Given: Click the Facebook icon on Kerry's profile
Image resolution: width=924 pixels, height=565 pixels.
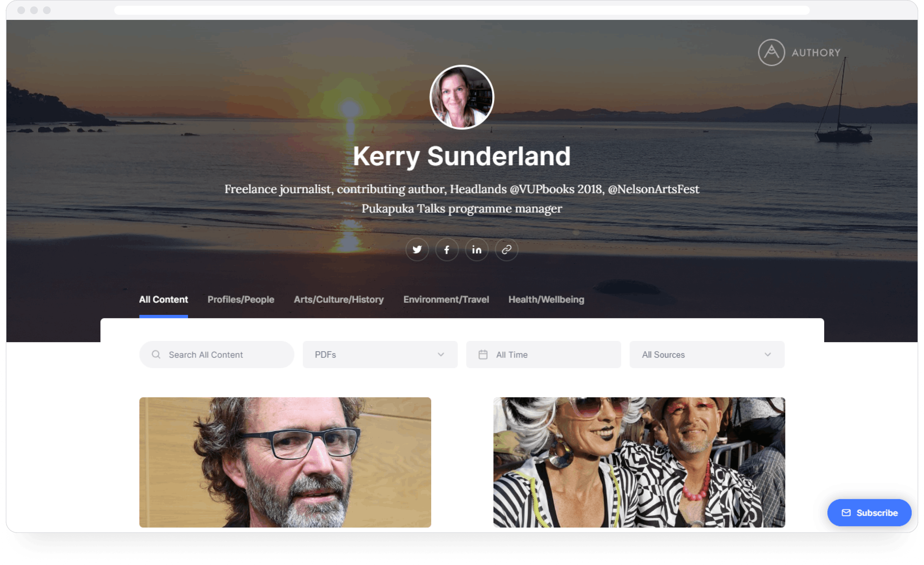Looking at the screenshot, I should 447,249.
